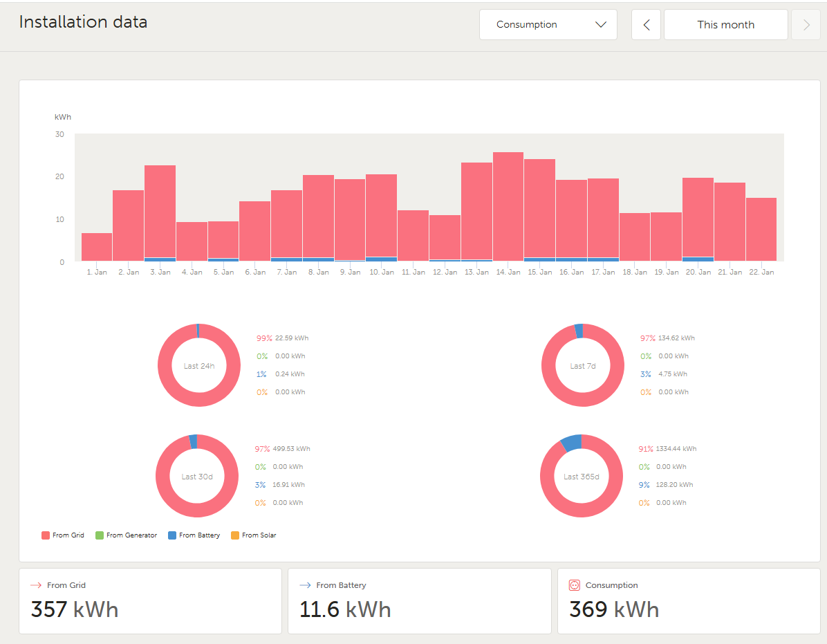Open the 369 kWh Consumption card
The height and width of the screenshot is (644, 827).
point(688,601)
